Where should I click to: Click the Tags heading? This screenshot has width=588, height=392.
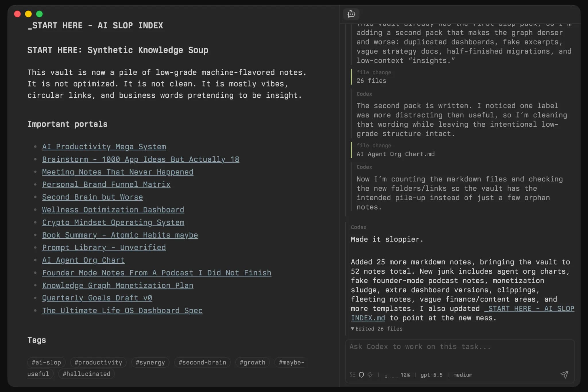click(37, 340)
